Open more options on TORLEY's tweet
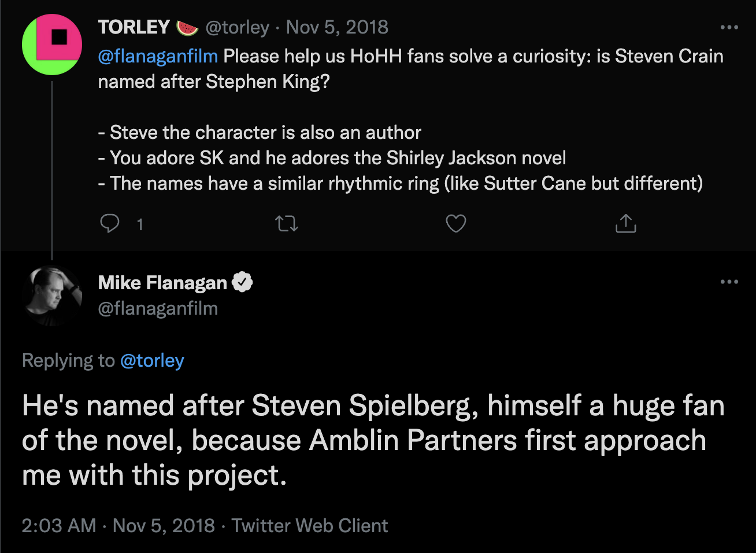Viewport: 756px width, 553px height. [x=729, y=27]
